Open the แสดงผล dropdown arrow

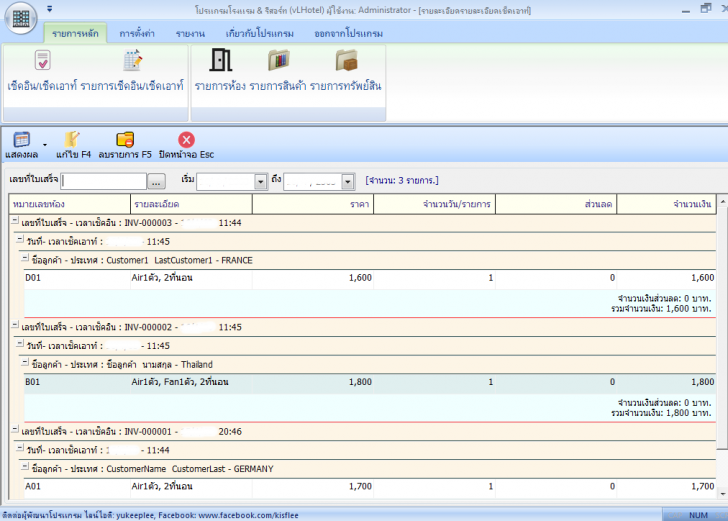pyautogui.click(x=45, y=145)
